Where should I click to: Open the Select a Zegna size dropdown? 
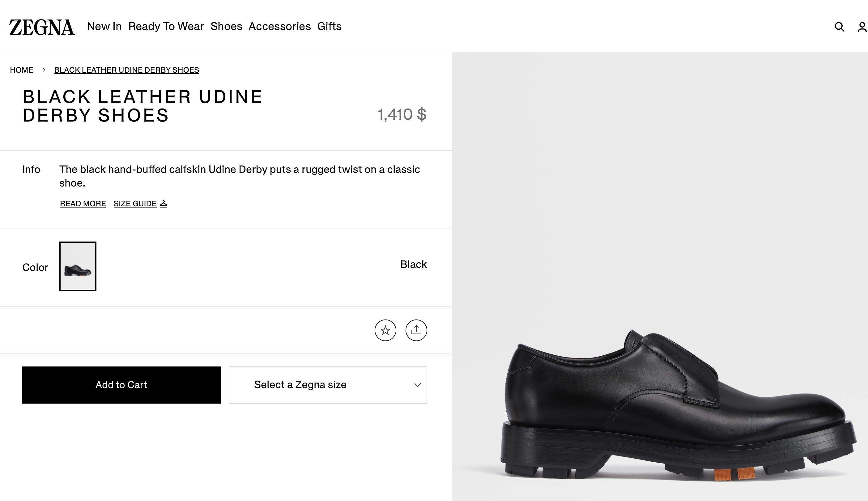tap(327, 385)
